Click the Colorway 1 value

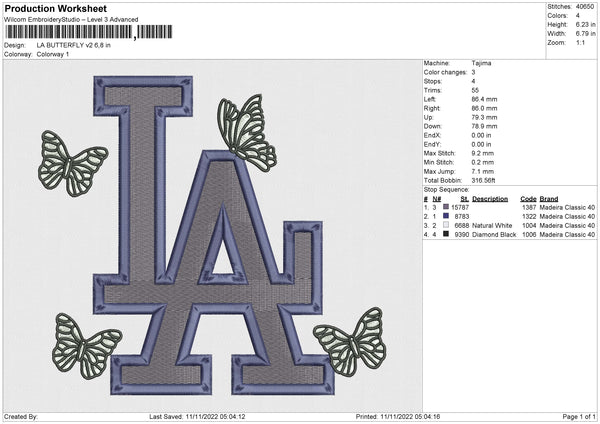[53, 54]
